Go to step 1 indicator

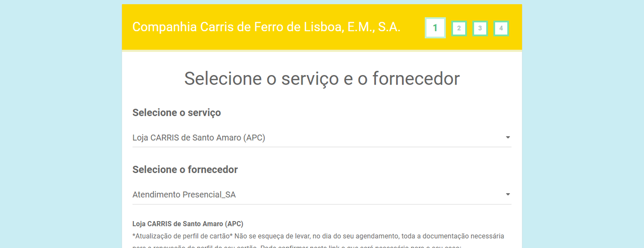coord(435,28)
